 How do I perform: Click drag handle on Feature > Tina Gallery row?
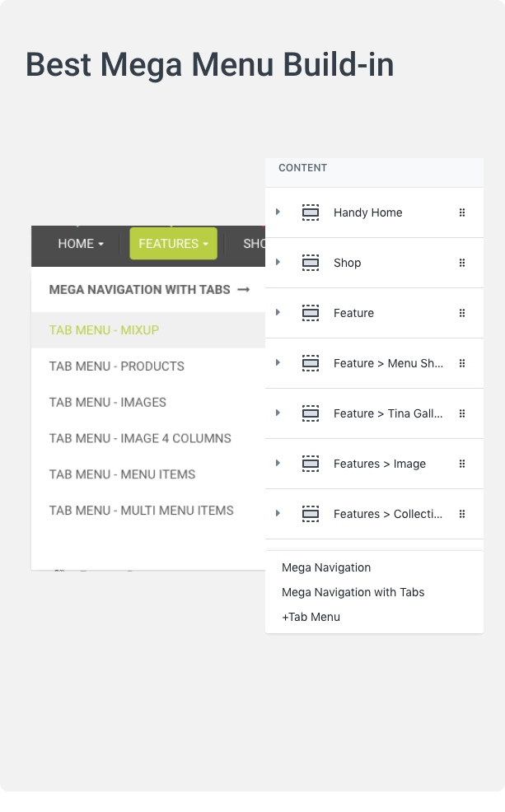pos(462,413)
